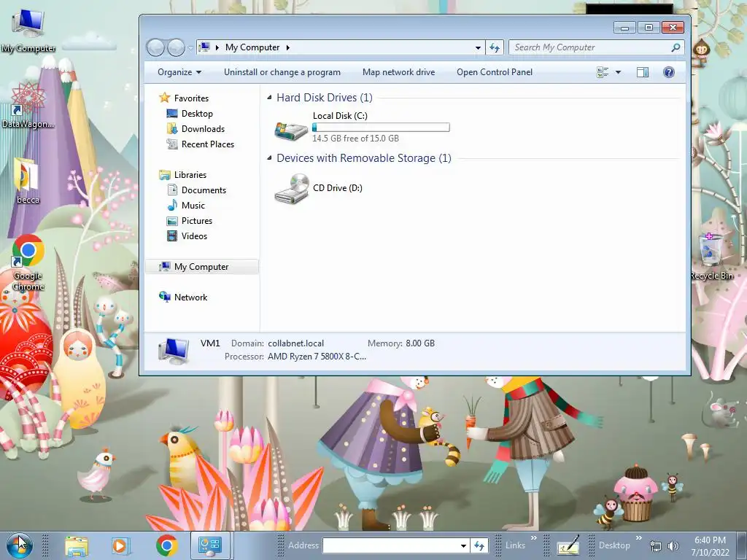Viewport: 747px width, 560px height.
Task: Click the "14.5 GB free of 15.0 GB" text
Action: point(355,139)
